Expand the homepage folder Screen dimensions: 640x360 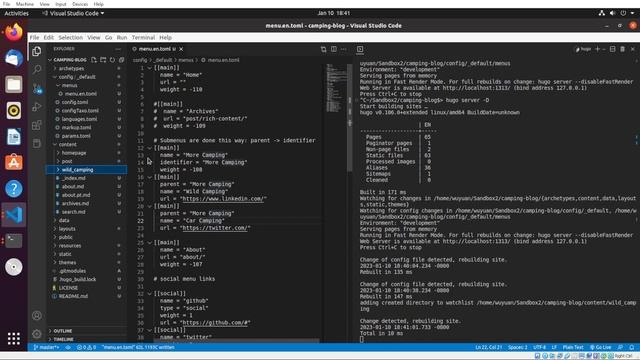[x=58, y=153]
